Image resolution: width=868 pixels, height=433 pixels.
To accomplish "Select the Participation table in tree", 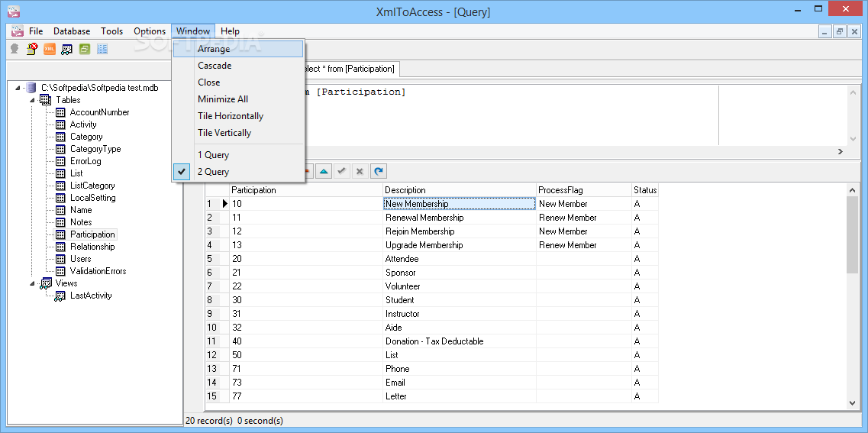I will pos(92,234).
